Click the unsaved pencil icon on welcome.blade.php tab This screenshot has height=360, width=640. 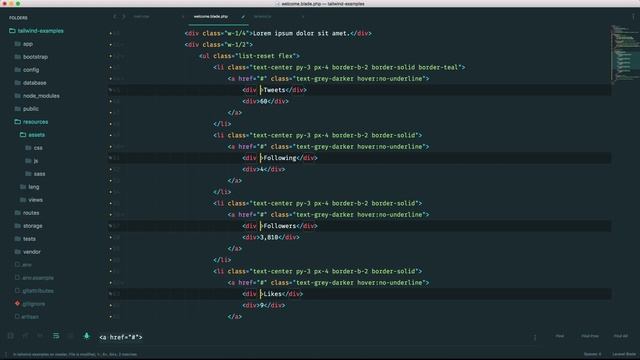(243, 16)
